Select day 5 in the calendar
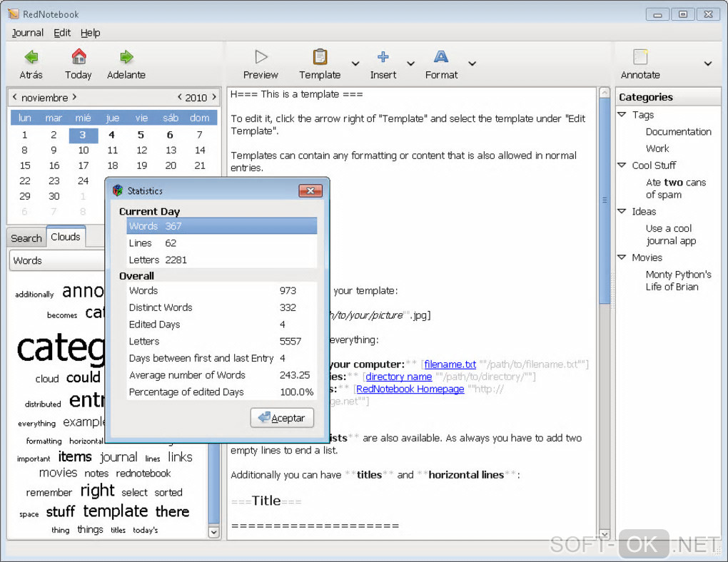 pyautogui.click(x=141, y=135)
